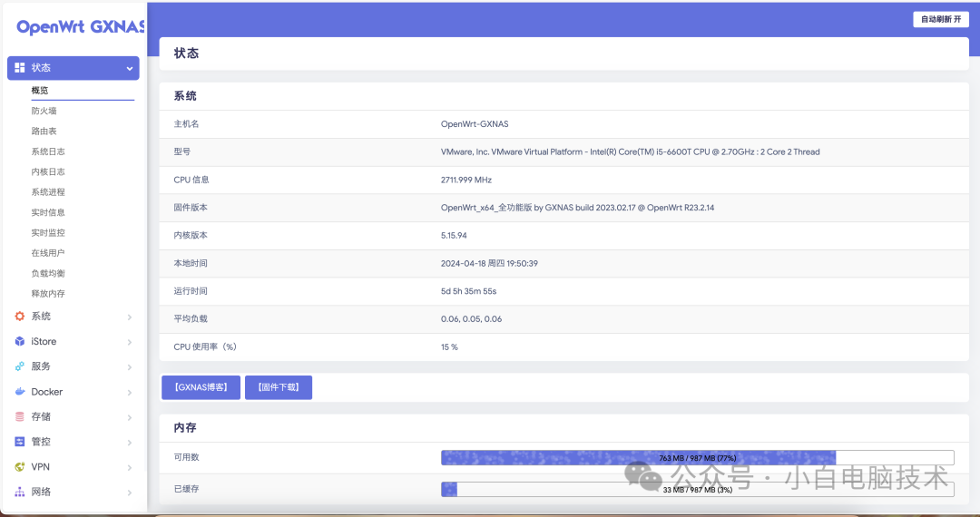The width and height of the screenshot is (980, 517).
Task: Click the OpenWrt GXNAS logo
Action: tap(80, 27)
